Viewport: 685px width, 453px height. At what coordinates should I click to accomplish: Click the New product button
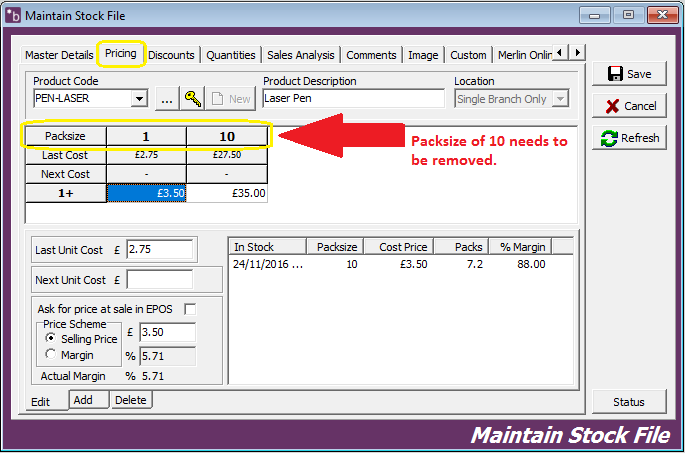[x=231, y=99]
